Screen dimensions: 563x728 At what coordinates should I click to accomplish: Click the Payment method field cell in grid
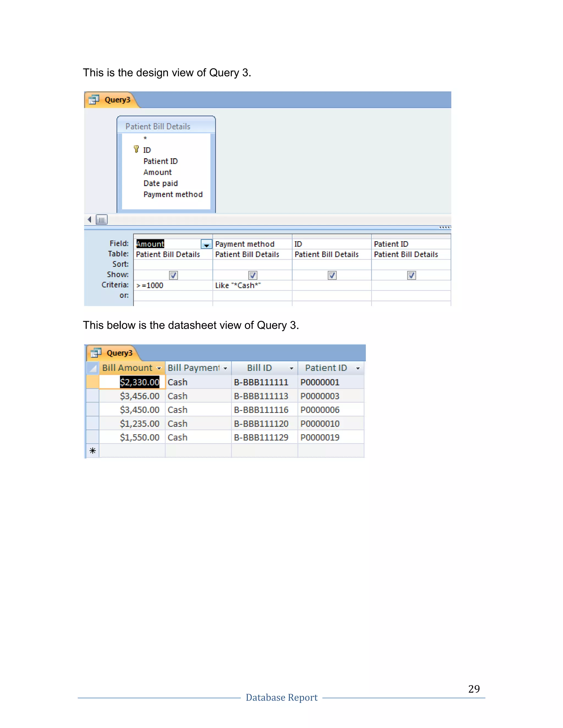[x=252, y=244]
